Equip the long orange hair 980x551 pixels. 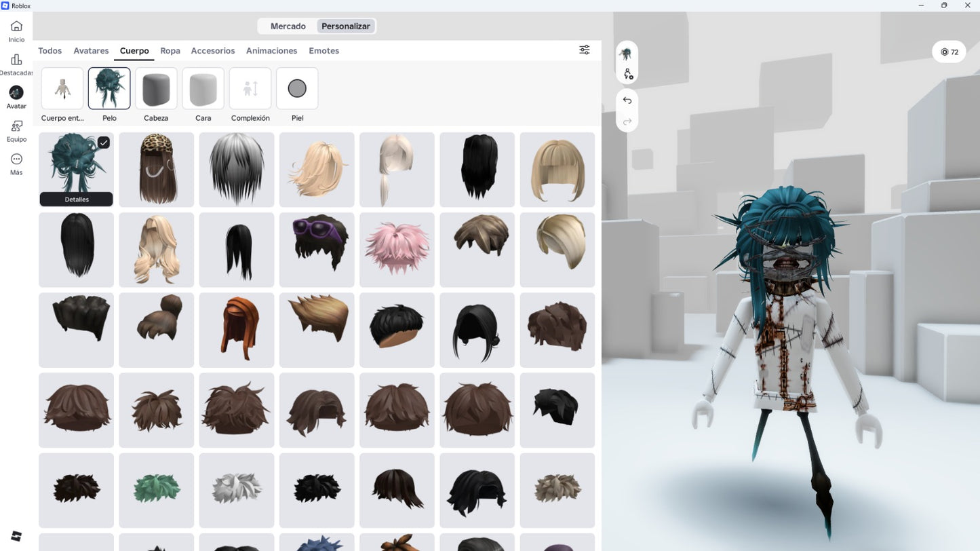tap(237, 330)
